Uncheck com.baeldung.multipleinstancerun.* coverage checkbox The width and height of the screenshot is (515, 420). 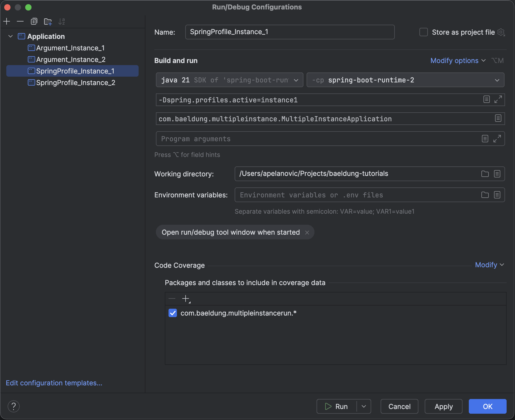pyautogui.click(x=173, y=313)
